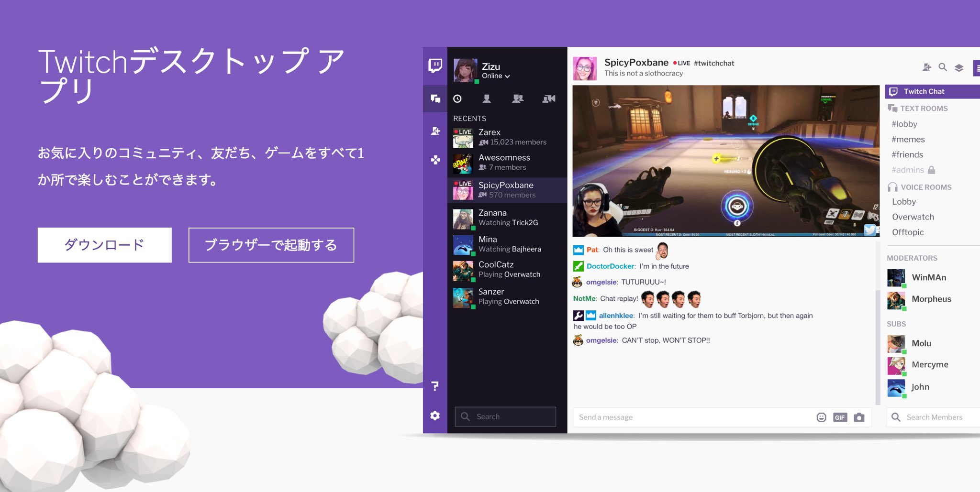Click the wrench badge beside allenhklee
This screenshot has width=980, height=492.
coord(578,316)
